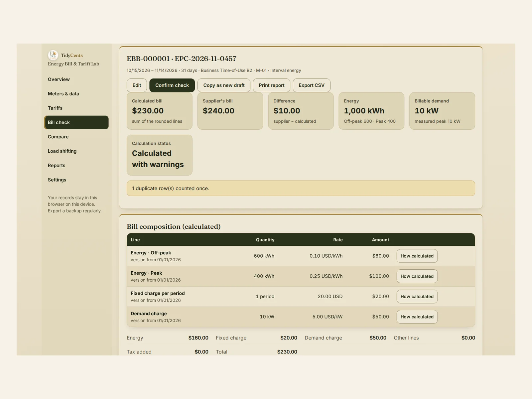Click the Calculated bill $230.00 card
The height and width of the screenshot is (399, 532).
159,111
